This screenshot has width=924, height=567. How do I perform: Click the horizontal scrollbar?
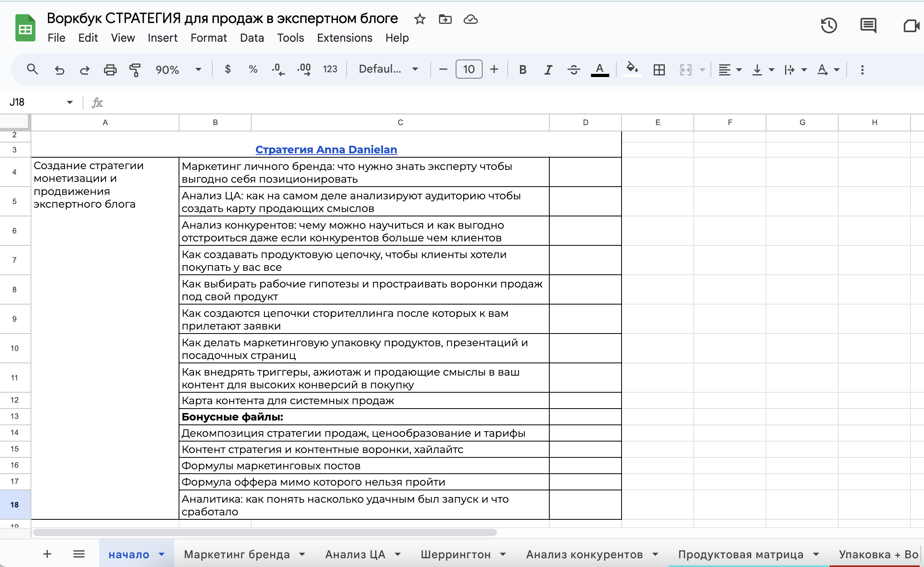click(x=265, y=532)
